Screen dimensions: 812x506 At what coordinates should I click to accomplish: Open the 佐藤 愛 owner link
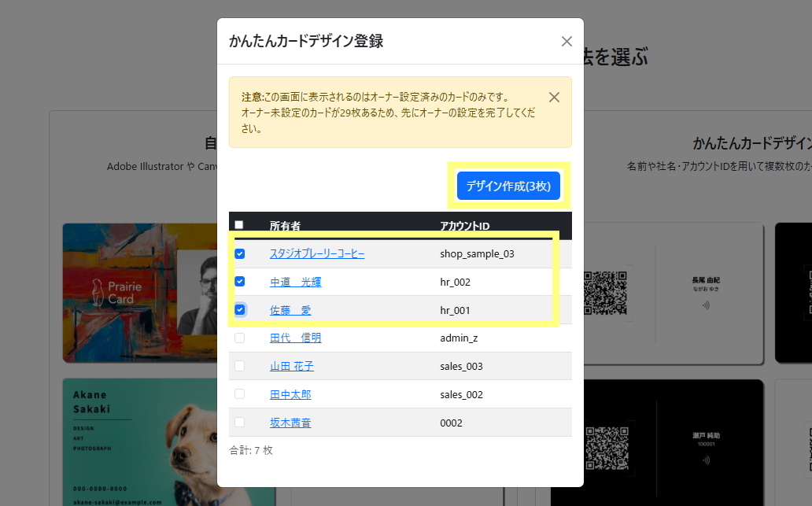pos(290,310)
